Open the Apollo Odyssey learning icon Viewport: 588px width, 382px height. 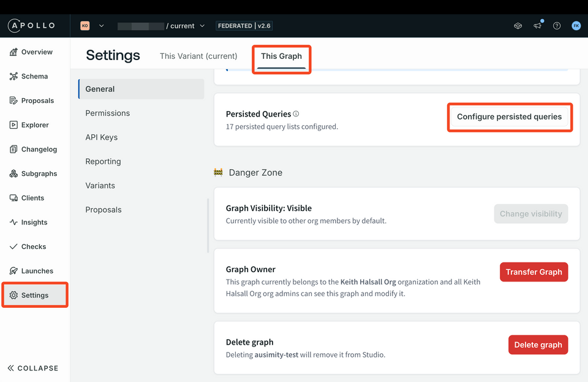coord(518,26)
